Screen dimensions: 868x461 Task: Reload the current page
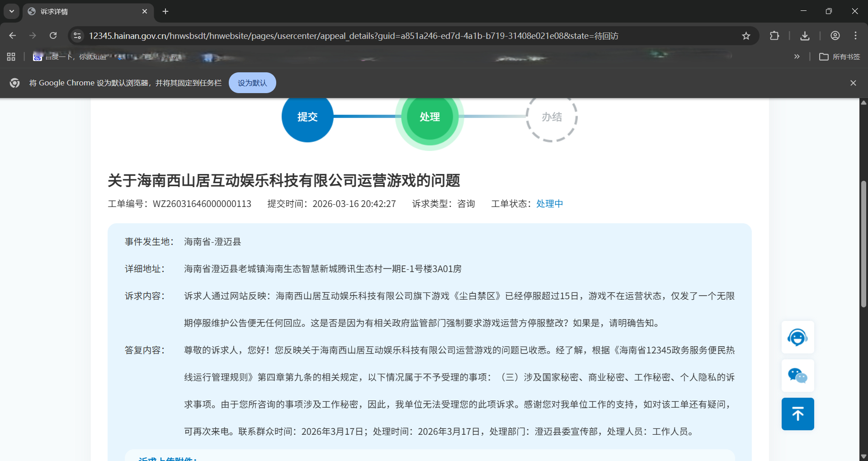tap(53, 36)
